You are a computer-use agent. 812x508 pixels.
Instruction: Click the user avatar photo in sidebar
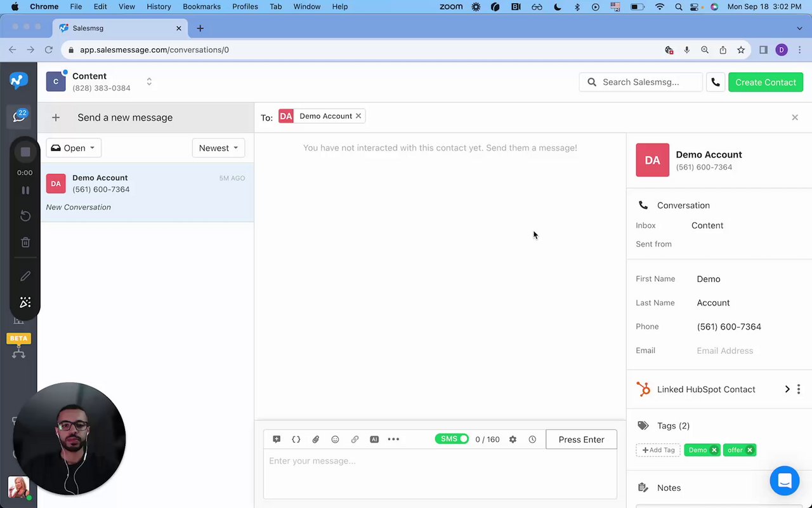click(x=18, y=488)
